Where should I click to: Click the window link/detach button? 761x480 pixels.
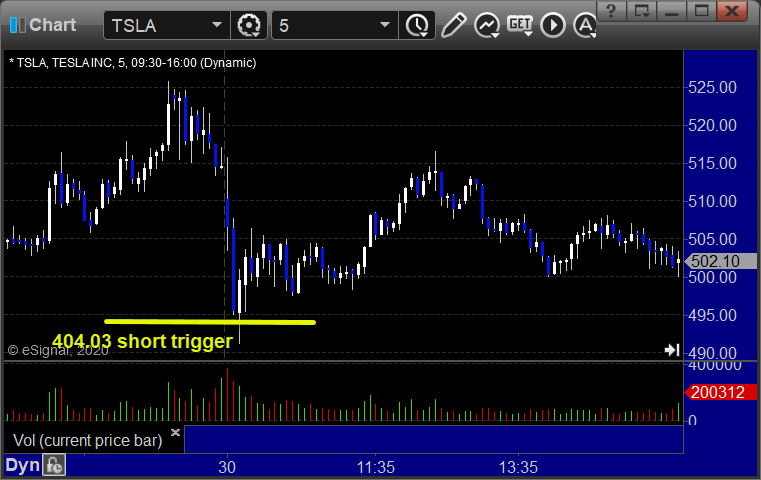641,11
